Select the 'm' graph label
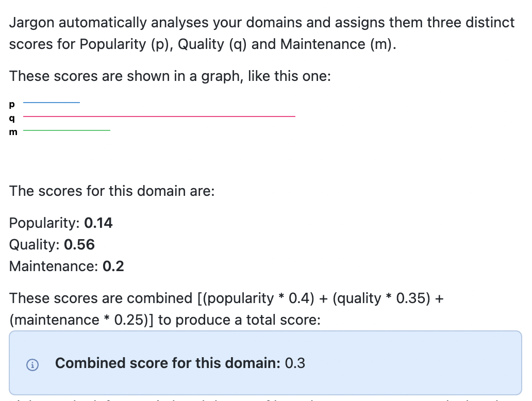Image resolution: width=532 pixels, height=401 pixels. (x=13, y=132)
